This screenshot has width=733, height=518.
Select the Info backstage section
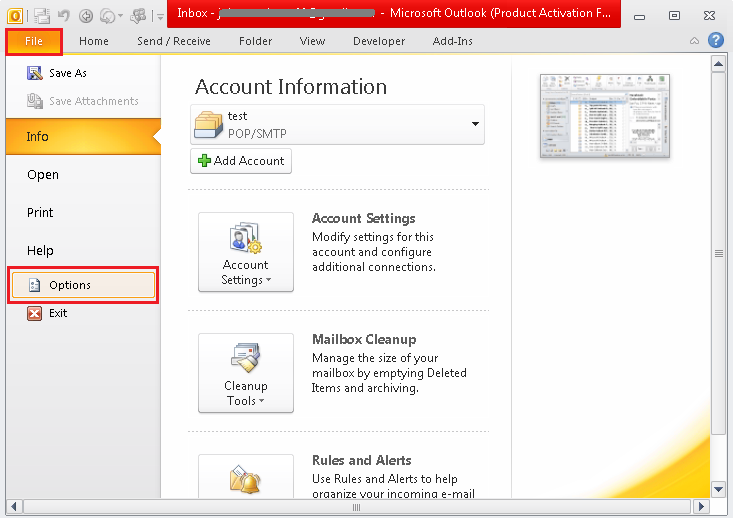pos(83,137)
